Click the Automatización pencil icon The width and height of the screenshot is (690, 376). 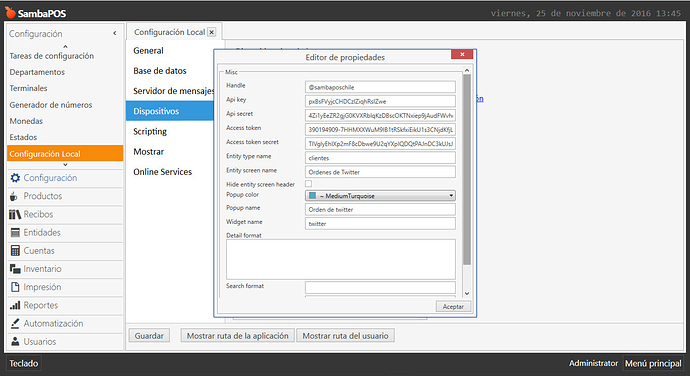coord(15,323)
